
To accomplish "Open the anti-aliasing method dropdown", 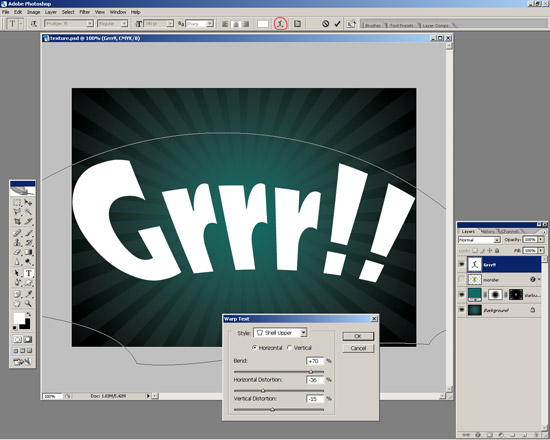I will click(210, 24).
